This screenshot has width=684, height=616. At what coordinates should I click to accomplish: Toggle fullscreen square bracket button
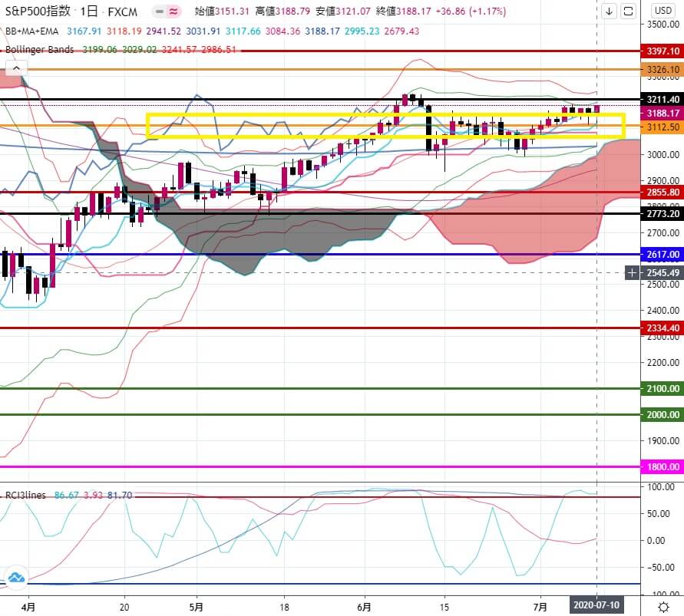tap(628, 11)
